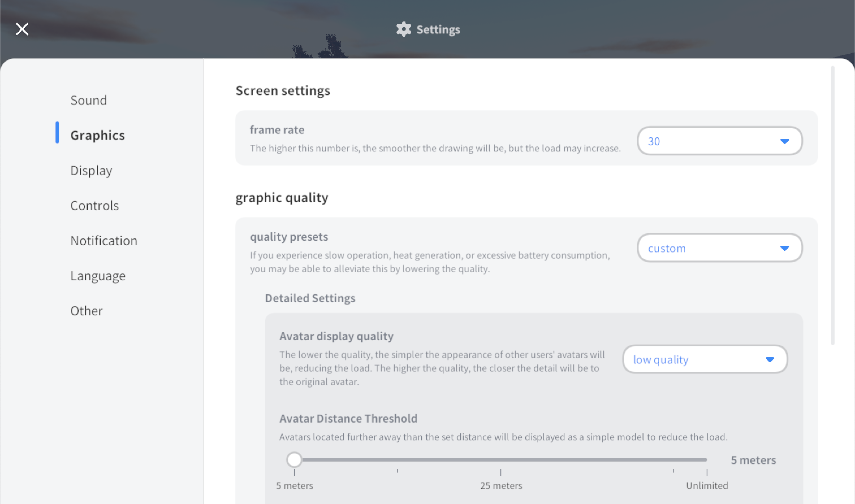Switch to the Language tab

click(x=98, y=276)
